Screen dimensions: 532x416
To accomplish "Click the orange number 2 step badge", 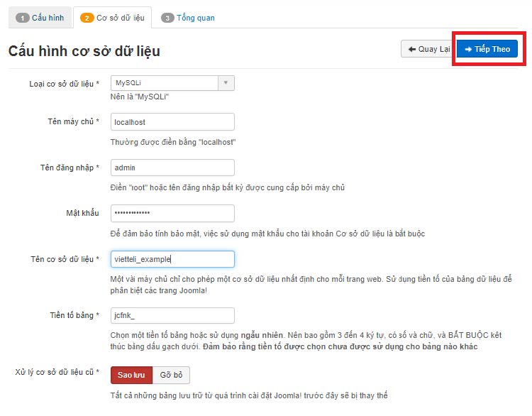I will point(87,18).
